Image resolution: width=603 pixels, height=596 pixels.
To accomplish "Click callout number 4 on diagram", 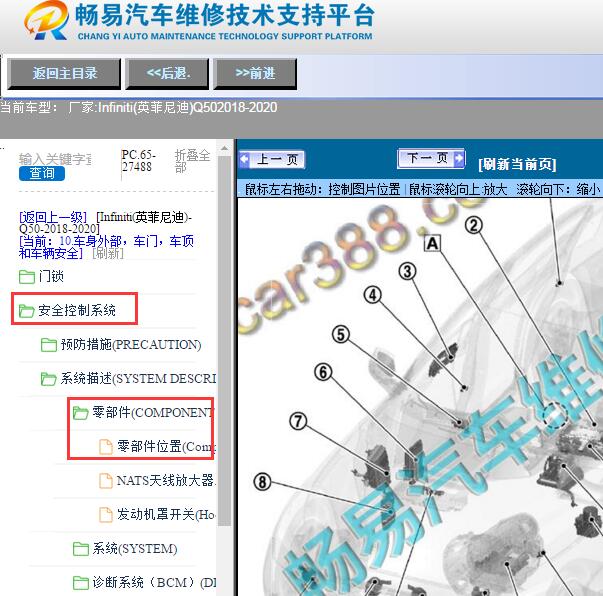I will tap(373, 295).
